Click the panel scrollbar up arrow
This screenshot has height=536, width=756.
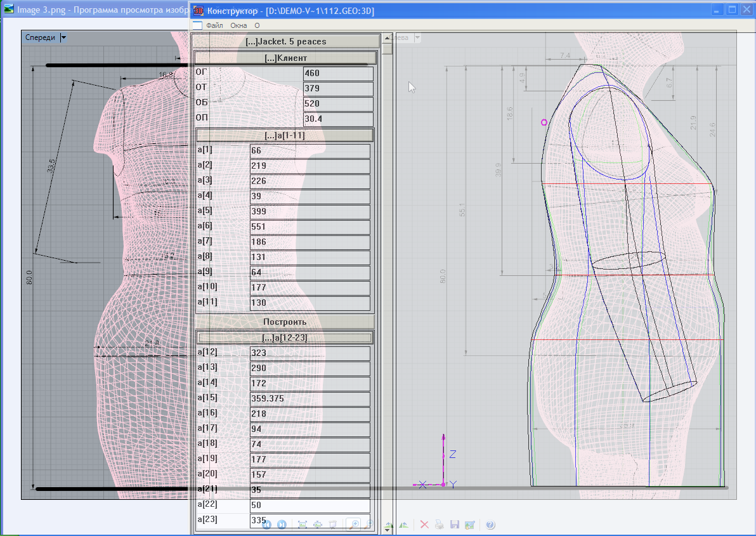pyautogui.click(x=387, y=38)
